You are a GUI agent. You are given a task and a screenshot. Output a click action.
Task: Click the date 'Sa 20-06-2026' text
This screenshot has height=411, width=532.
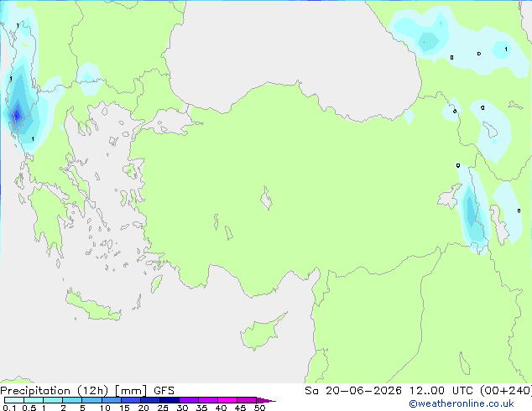click(353, 391)
